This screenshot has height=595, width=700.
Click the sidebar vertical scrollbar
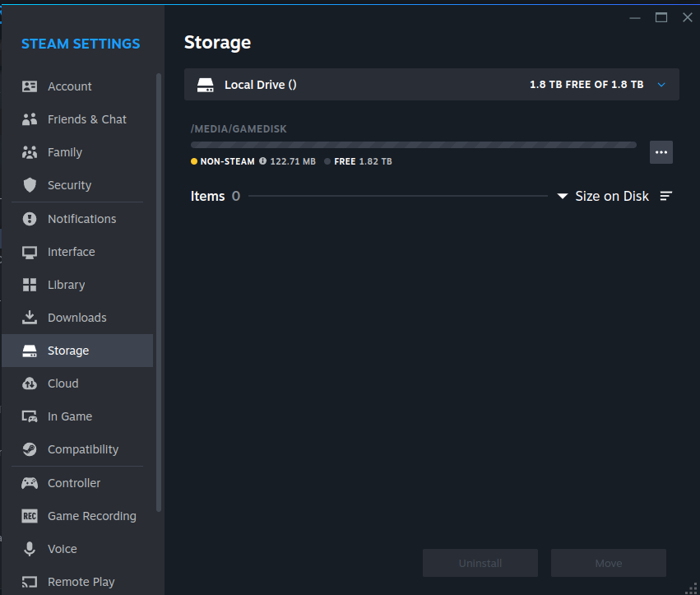159,293
